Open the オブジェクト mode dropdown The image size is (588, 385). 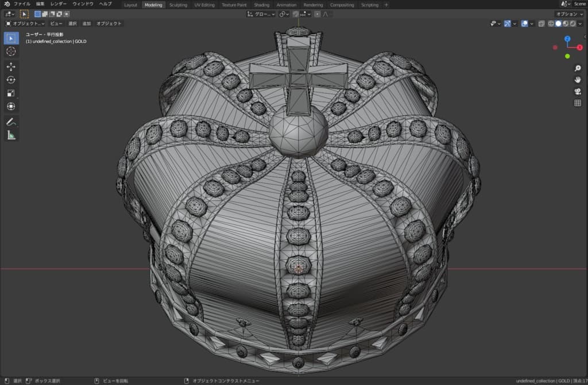pyautogui.click(x=24, y=24)
